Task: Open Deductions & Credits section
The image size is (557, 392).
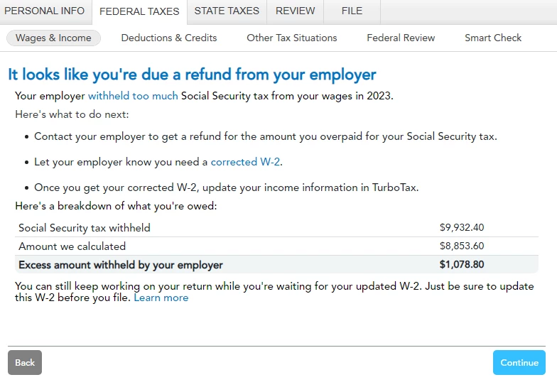Action: coord(169,38)
